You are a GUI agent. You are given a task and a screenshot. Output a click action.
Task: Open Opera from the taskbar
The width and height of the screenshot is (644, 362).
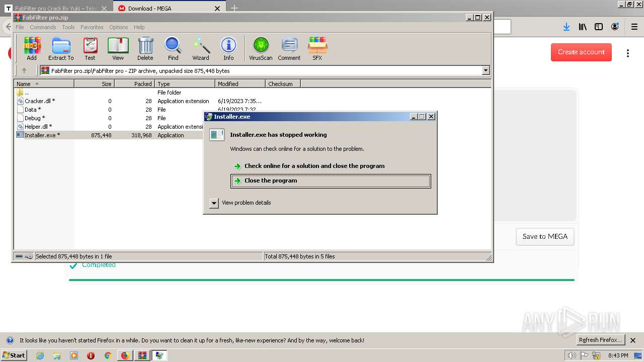tap(91, 355)
